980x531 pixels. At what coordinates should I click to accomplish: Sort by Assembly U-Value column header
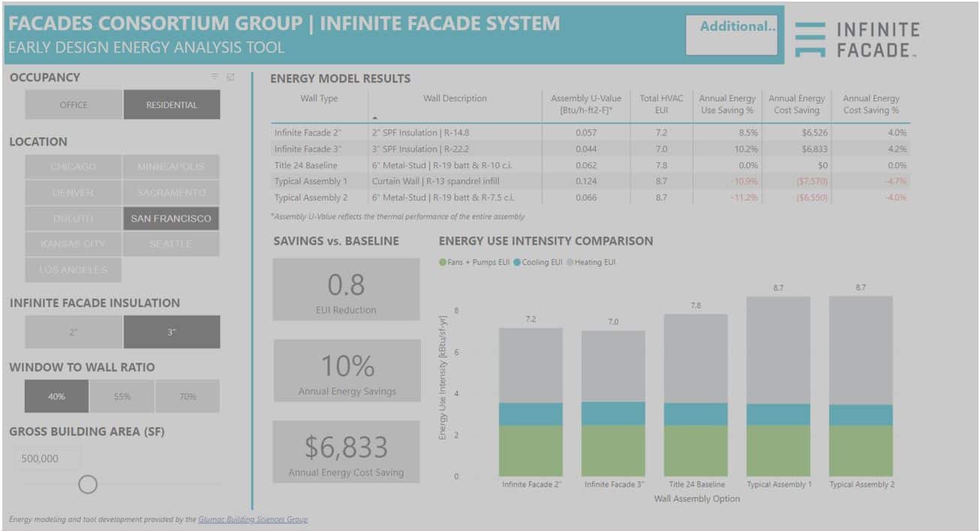click(586, 104)
